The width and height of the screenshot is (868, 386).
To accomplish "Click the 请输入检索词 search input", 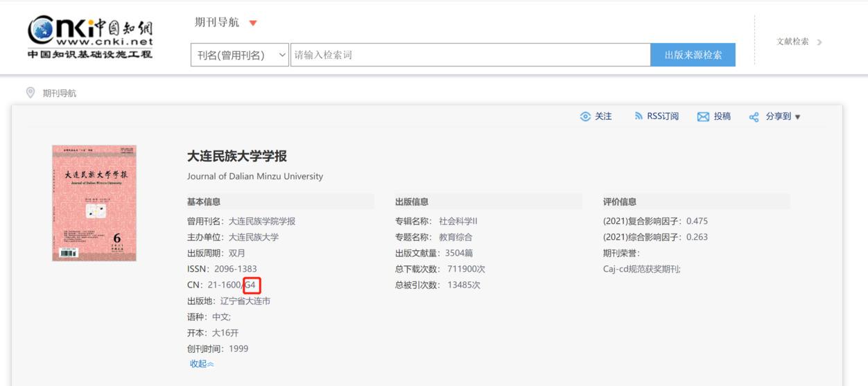I will [x=470, y=55].
